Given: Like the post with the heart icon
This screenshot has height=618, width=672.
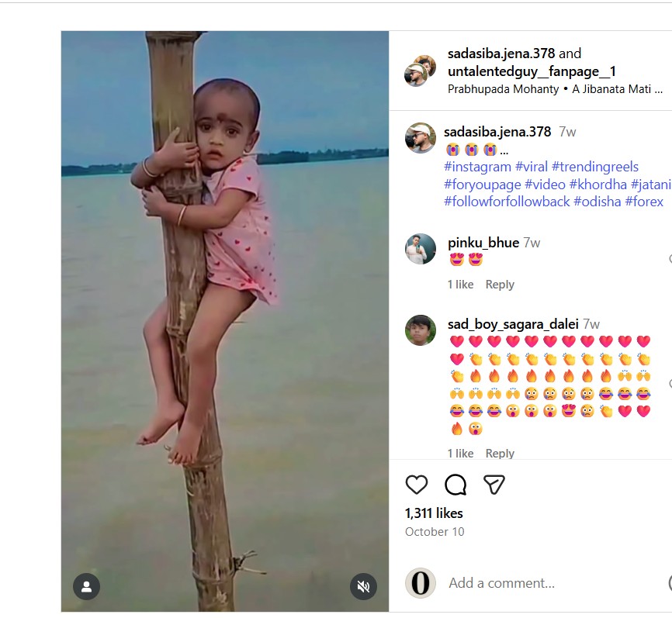Looking at the screenshot, I should coord(417,485).
